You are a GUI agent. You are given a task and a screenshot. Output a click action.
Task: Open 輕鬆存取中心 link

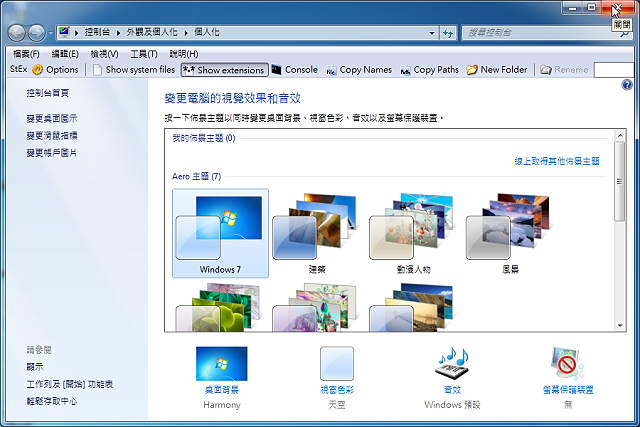pos(52,401)
